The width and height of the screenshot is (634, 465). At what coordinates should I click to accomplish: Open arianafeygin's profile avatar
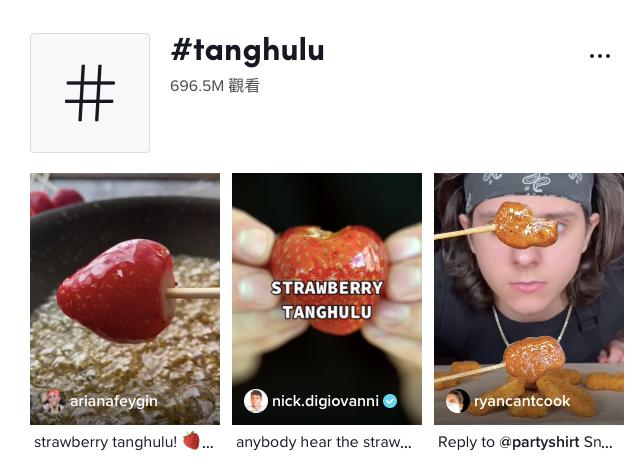coord(53,401)
